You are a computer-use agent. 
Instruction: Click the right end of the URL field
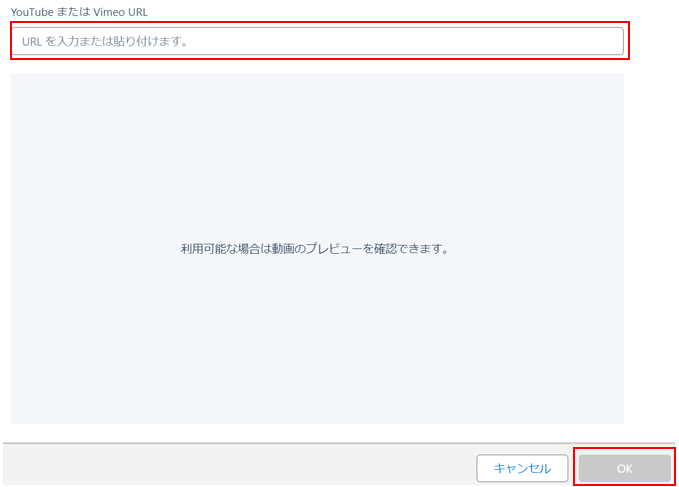coord(605,41)
